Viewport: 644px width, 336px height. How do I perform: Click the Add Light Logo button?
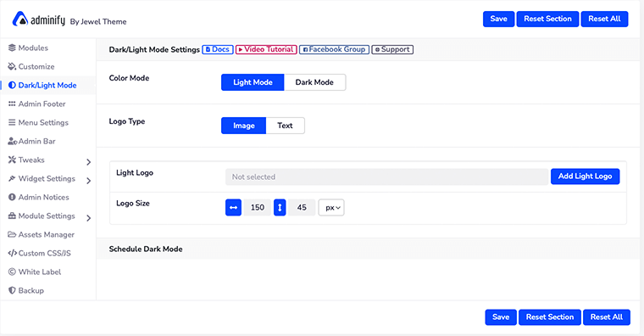click(586, 176)
